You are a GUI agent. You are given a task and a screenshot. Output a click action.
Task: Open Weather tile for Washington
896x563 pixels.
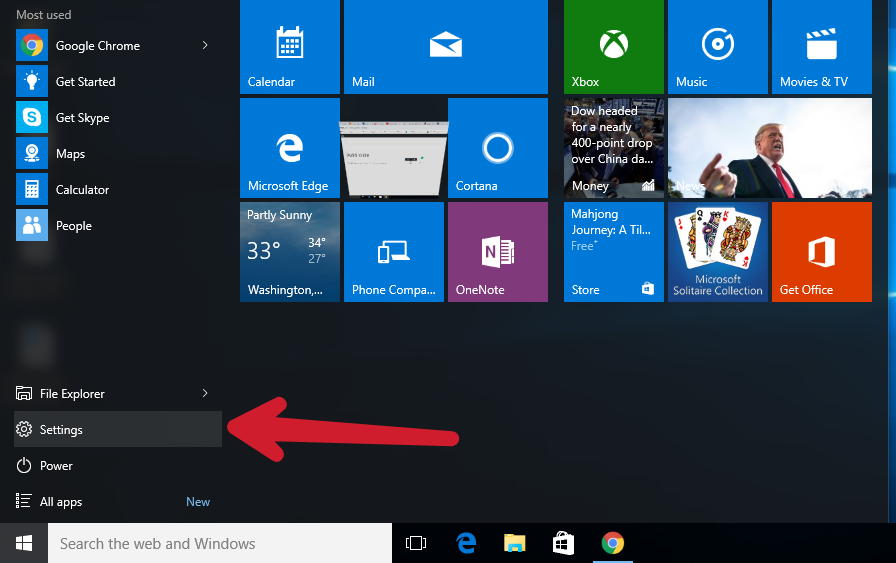pyautogui.click(x=290, y=252)
